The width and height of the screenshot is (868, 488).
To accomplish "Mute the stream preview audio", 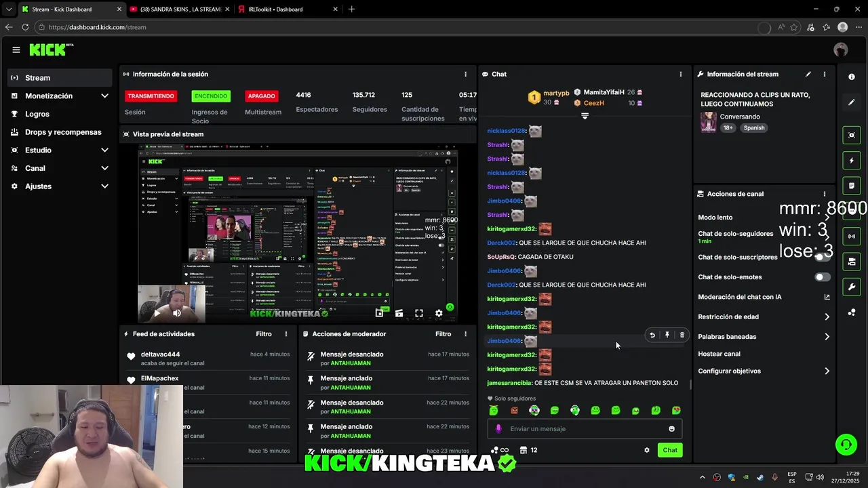I will pos(177,313).
